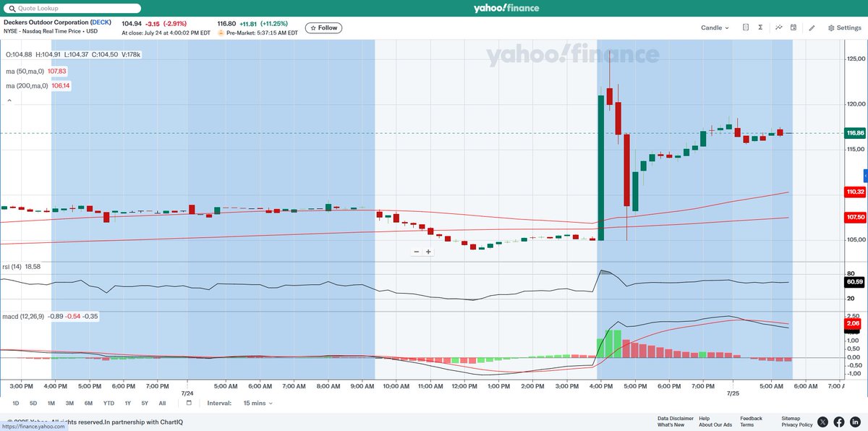This screenshot has width=868, height=431.
Task: Open the calendar events icon in toolbar
Action: pos(793,27)
